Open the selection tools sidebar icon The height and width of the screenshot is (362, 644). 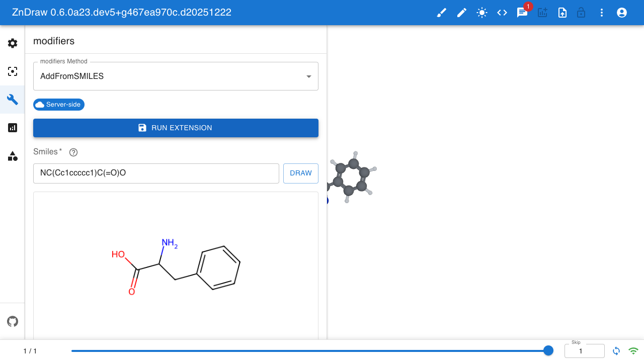tap(13, 71)
